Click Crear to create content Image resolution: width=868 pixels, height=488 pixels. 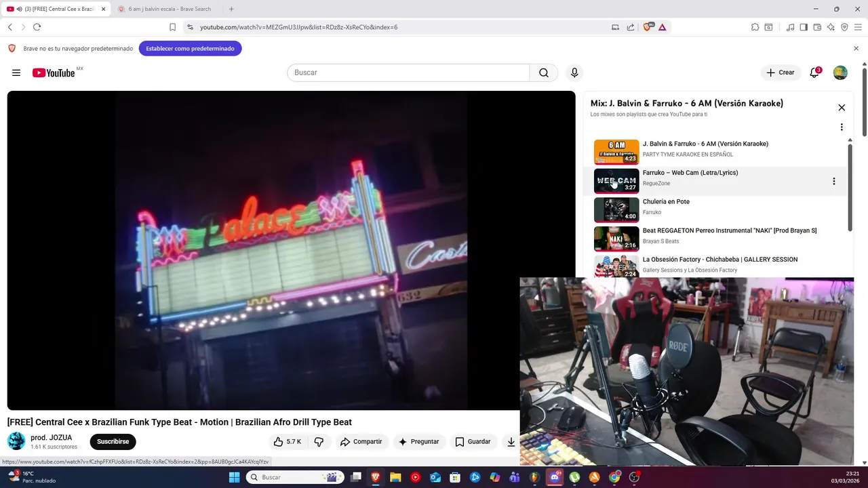click(x=780, y=73)
